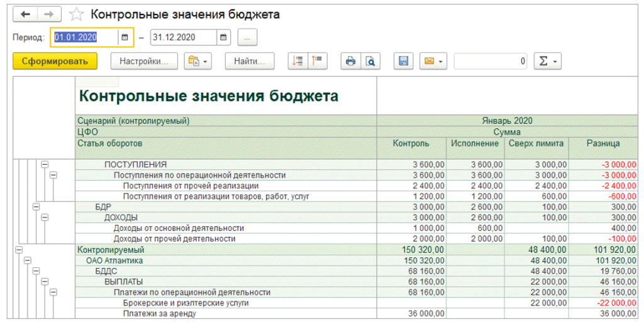Click the Сформировать button
Image resolution: width=644 pixels, height=324 pixels.
pos(55,61)
